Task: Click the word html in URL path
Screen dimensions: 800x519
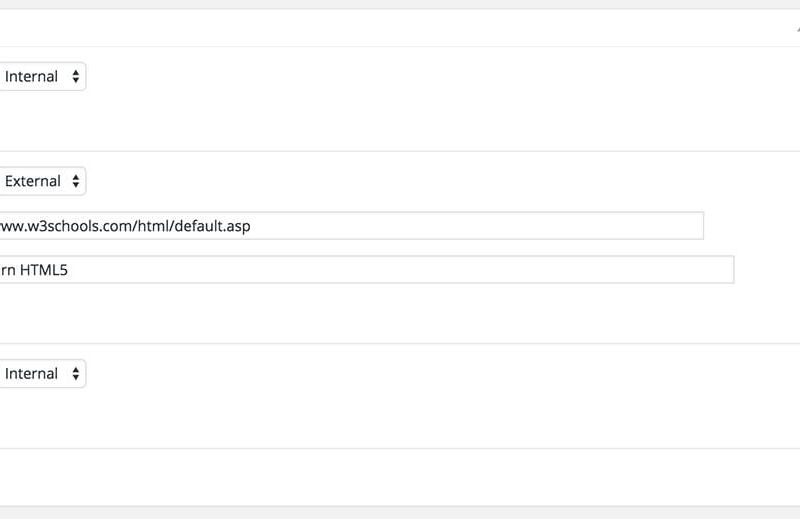Action: (154, 226)
